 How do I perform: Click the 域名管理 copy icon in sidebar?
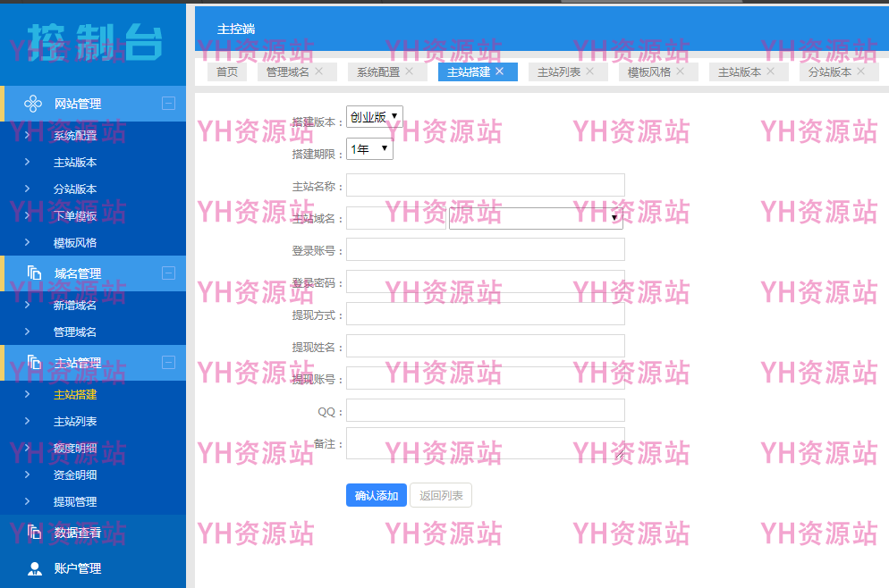(35, 273)
